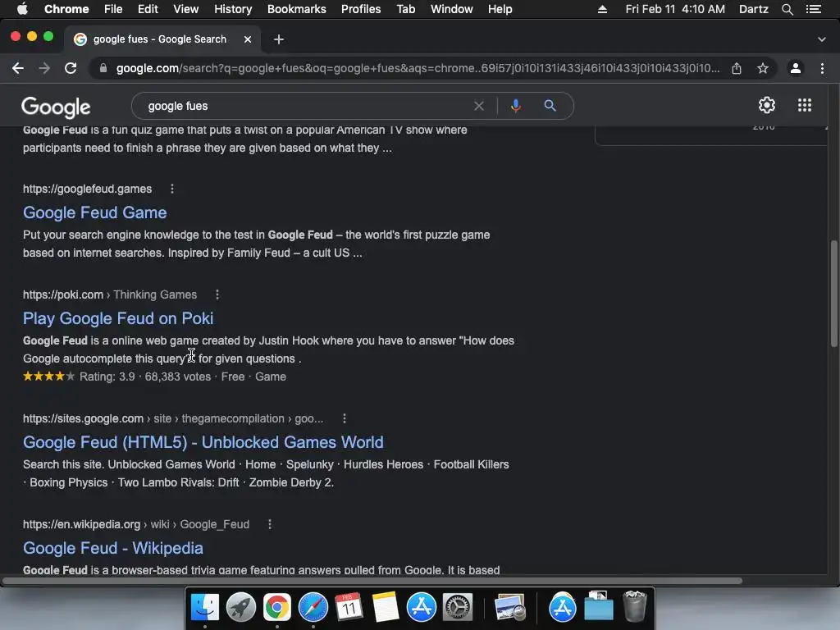The width and height of the screenshot is (840, 630).
Task: Click the Google logo
Action: (x=56, y=107)
